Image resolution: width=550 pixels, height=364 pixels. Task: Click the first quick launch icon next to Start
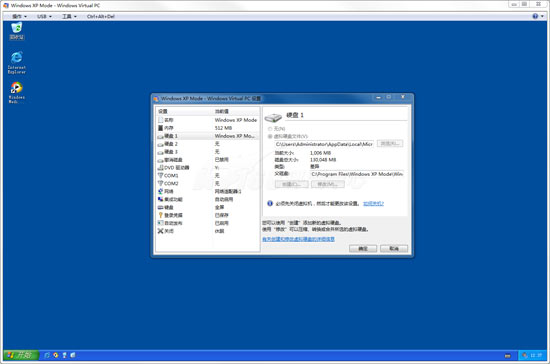pos(47,355)
